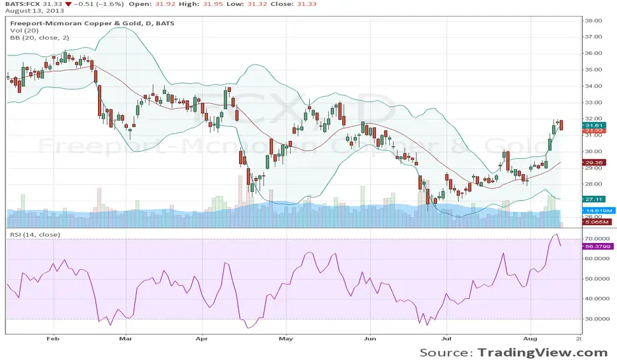Click the 34.00 price axis label
This screenshot has width=617, height=364.
pos(593,86)
